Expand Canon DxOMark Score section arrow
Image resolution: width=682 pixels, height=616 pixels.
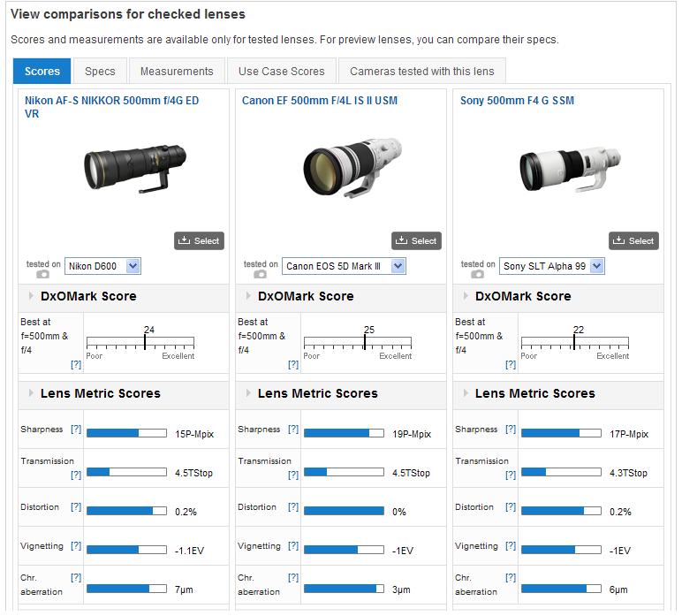click(x=248, y=296)
